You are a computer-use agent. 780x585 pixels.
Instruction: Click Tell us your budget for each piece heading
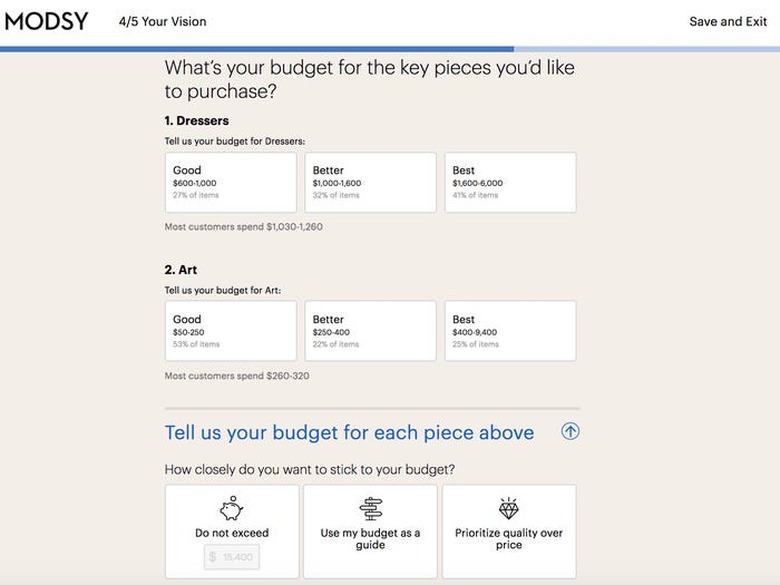point(349,433)
